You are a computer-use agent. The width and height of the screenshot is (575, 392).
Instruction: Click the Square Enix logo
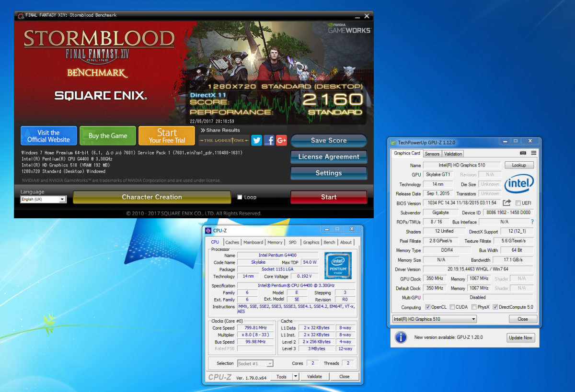(x=101, y=95)
